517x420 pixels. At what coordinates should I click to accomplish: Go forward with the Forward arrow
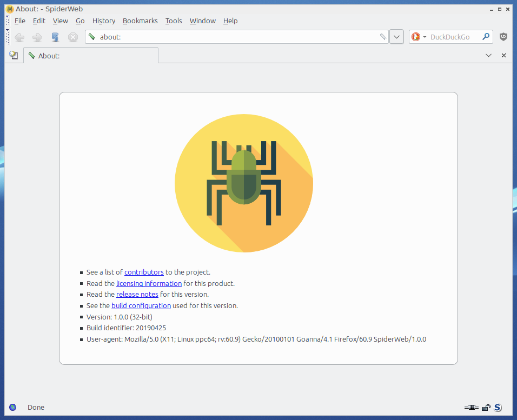[37, 37]
